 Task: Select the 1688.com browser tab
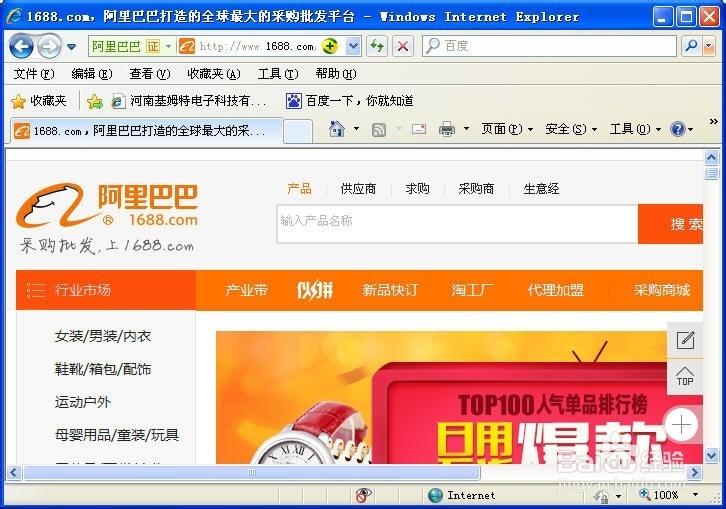[146, 131]
